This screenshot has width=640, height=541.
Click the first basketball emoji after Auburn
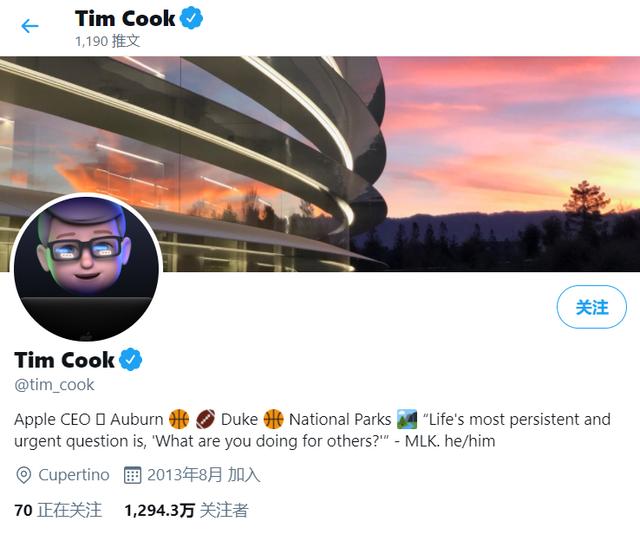pos(179,419)
